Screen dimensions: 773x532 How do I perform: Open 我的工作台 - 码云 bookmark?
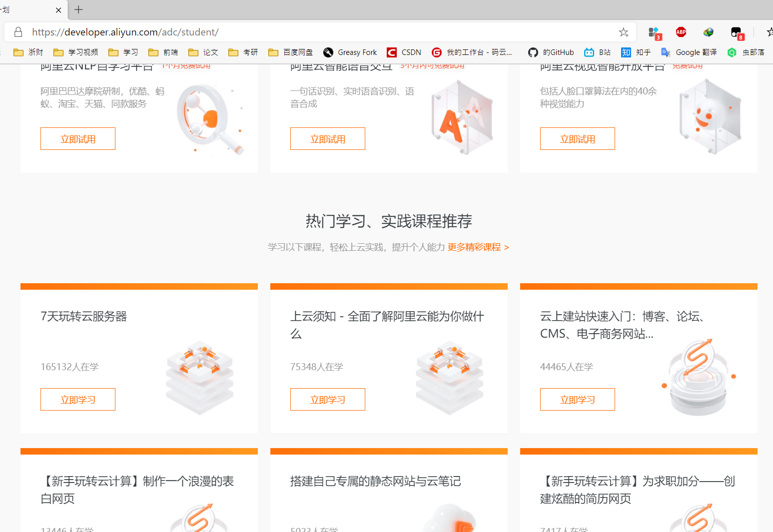click(x=472, y=52)
